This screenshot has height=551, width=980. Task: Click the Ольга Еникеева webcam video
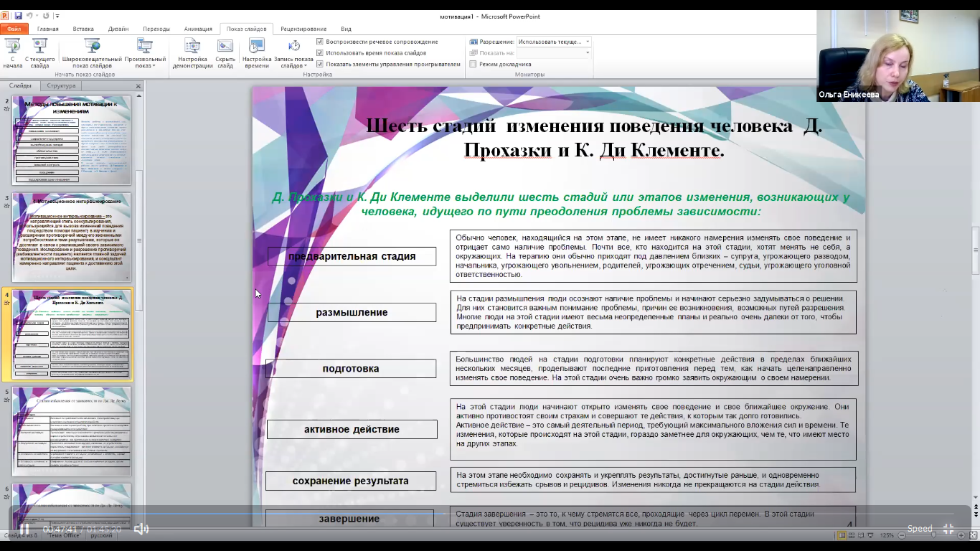(898, 56)
